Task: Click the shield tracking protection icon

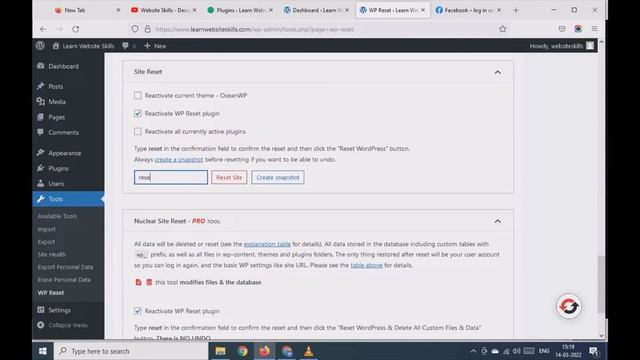Action: click(x=135, y=29)
